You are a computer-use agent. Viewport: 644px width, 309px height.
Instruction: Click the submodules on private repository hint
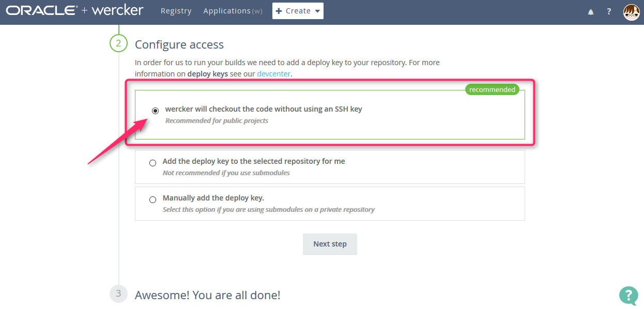coord(268,209)
